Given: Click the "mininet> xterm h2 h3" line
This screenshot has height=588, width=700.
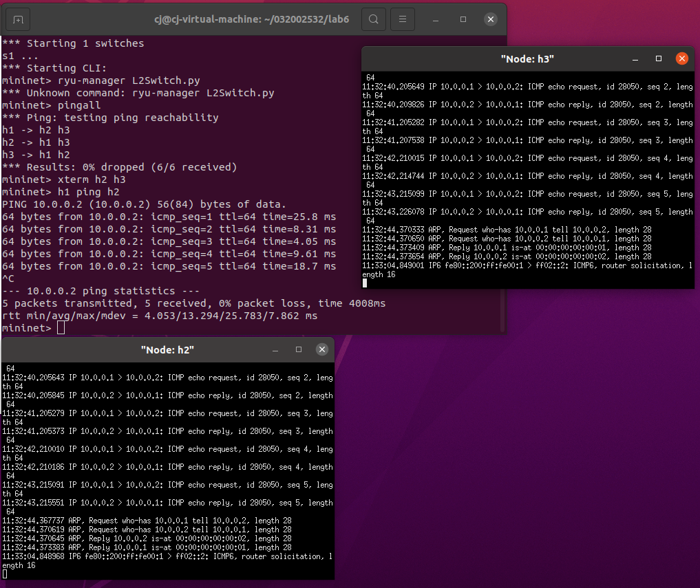Looking at the screenshot, I should 64,179.
